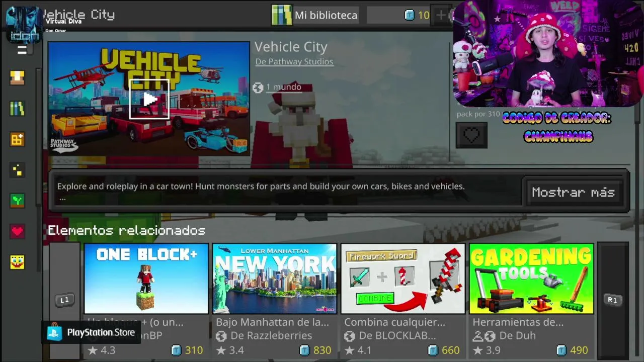Click the pack por 310 price label
This screenshot has width=644, height=362.
click(x=478, y=114)
